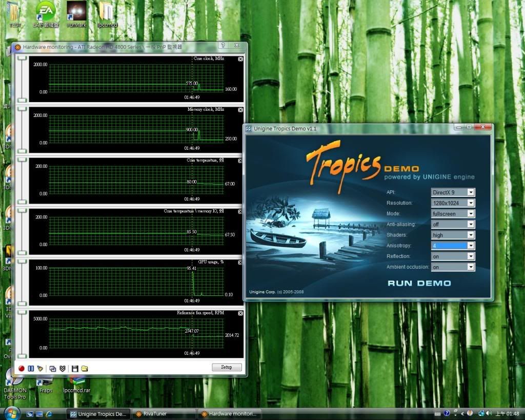Click the taskbar clock showing 01:48

click(507, 414)
